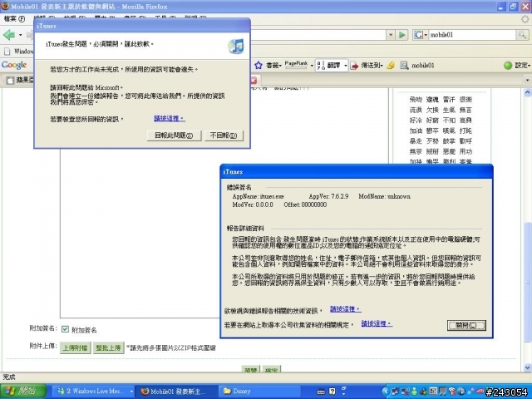Click the blue star bookmark icon
Viewport: 532px width, 399px height.
tap(259, 65)
